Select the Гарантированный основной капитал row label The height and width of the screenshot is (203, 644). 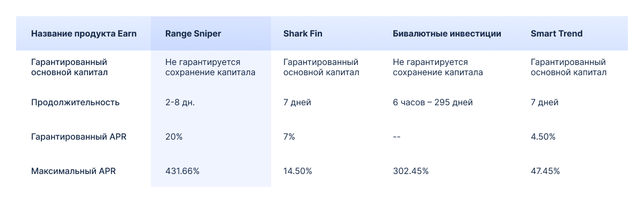coord(69,68)
